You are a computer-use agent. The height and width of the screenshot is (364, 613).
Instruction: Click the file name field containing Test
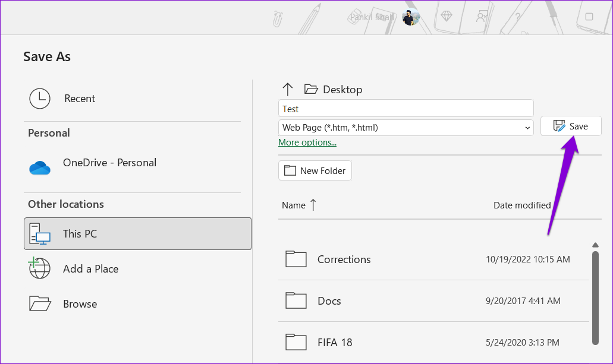406,109
